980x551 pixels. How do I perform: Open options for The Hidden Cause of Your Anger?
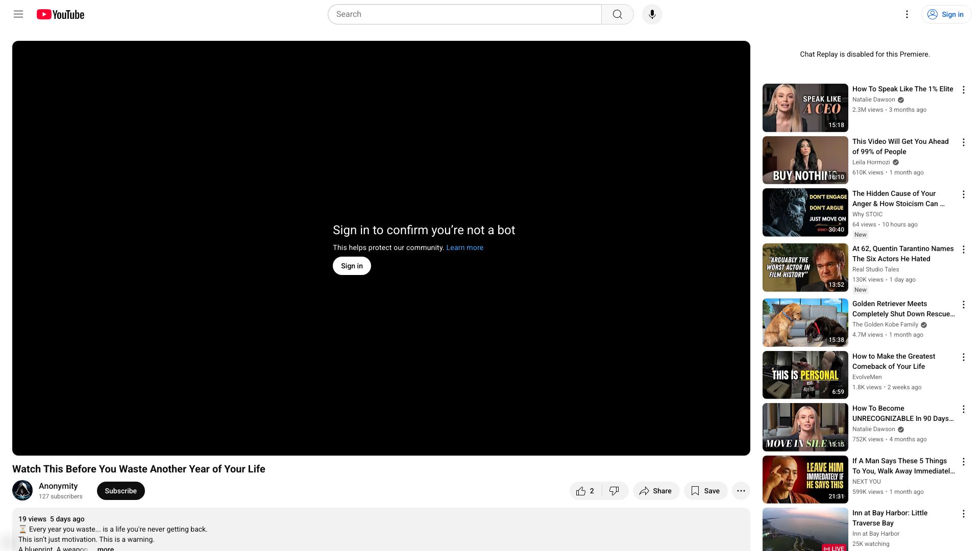[963, 194]
